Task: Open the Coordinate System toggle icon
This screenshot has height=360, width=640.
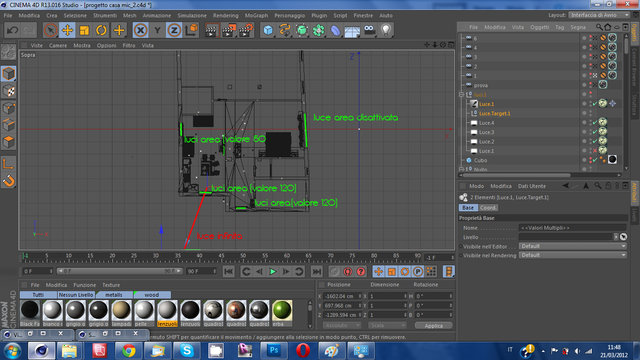Action: pyautogui.click(x=192, y=30)
